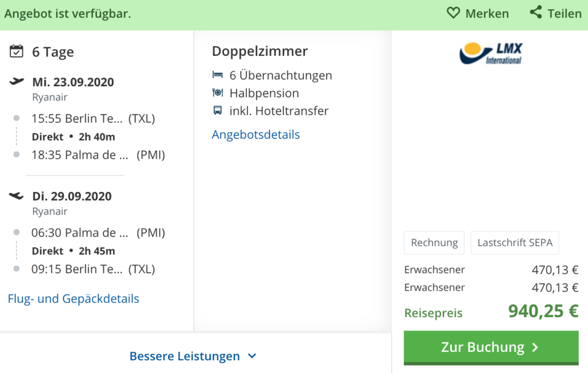This screenshot has height=373, width=588.
Task: Select the Rechnung payment option
Action: [434, 243]
